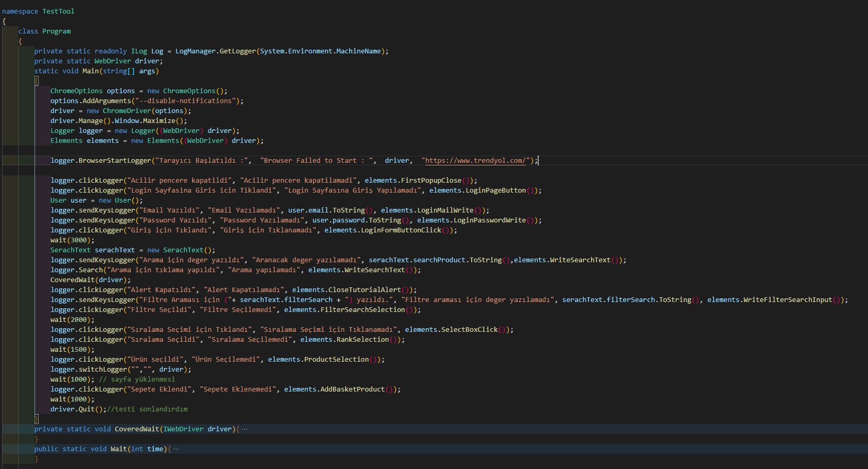Click the SelectBoxClick method call
Image resolution: width=868 pixels, height=469 pixels.
click(470, 330)
